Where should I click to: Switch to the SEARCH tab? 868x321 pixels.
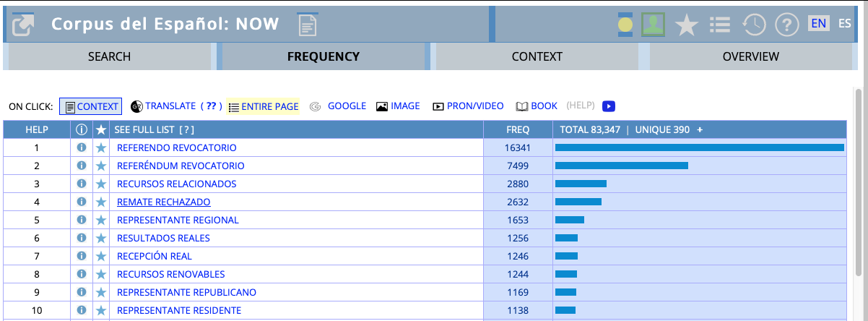tap(109, 56)
